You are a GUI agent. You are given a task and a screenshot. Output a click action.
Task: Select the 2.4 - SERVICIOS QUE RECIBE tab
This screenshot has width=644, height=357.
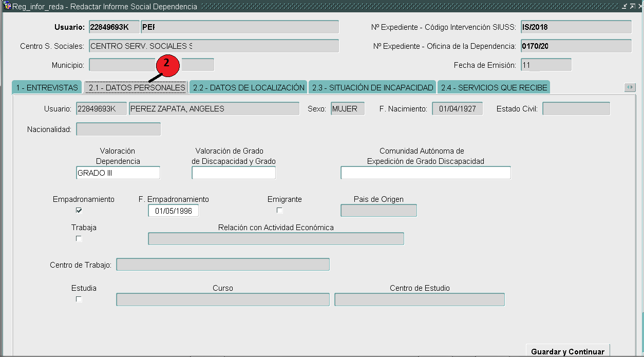pos(494,88)
